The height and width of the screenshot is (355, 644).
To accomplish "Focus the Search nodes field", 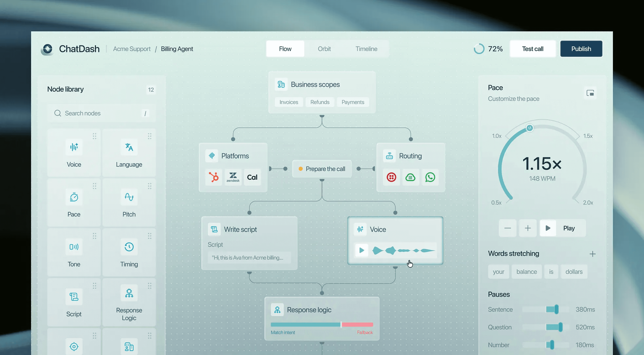I will coord(102,113).
